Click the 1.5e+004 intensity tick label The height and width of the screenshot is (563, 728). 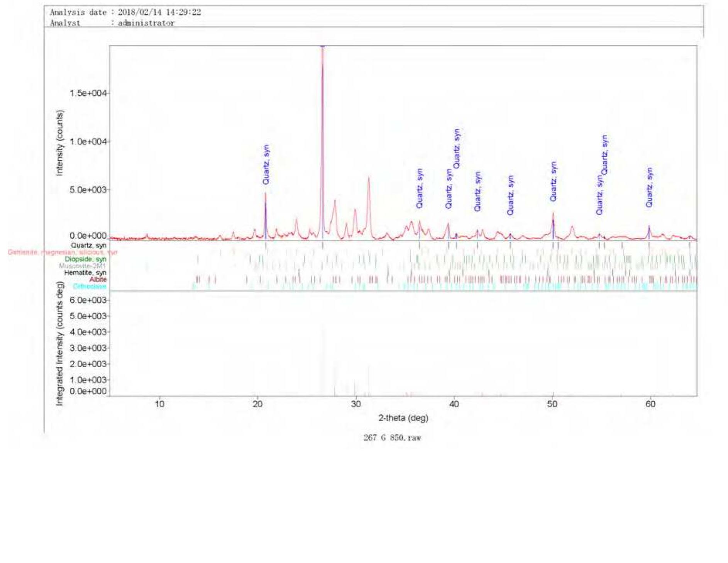pyautogui.click(x=88, y=93)
